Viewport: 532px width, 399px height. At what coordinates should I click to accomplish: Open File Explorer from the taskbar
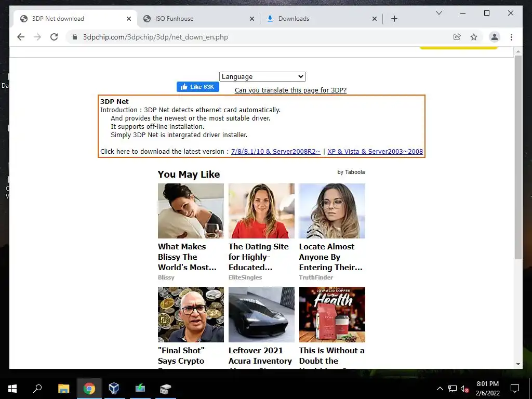pos(63,389)
